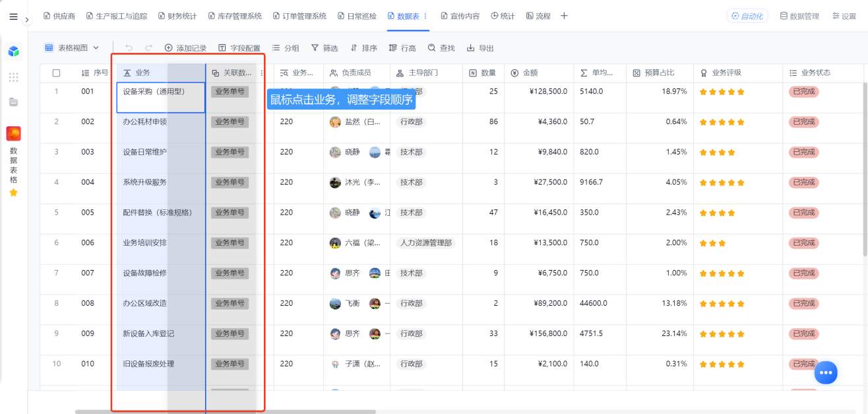This screenshot has width=868, height=414.
Task: Select the cell 办公耗材申领
Action: click(161, 128)
